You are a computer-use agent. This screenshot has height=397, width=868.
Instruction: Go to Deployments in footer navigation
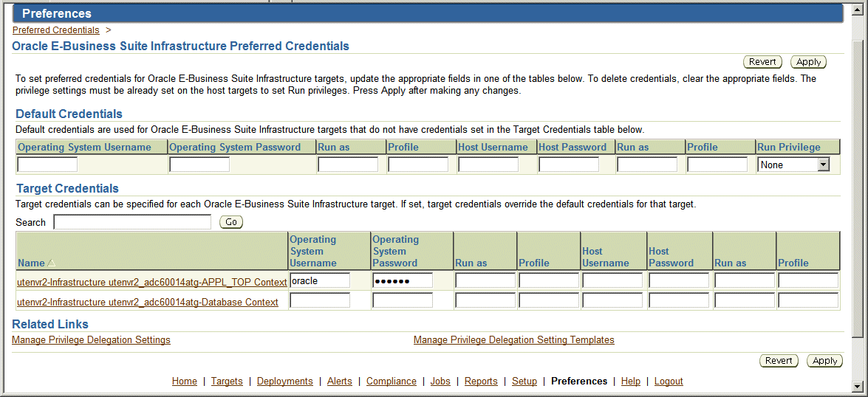(x=285, y=381)
